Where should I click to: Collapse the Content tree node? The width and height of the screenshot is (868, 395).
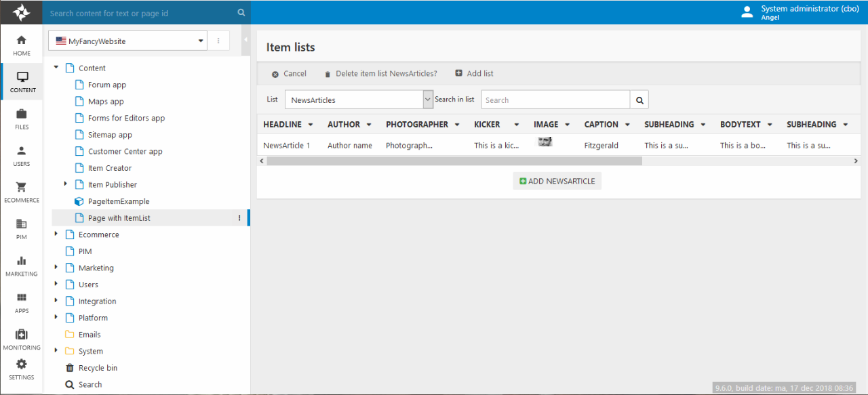[x=56, y=68]
